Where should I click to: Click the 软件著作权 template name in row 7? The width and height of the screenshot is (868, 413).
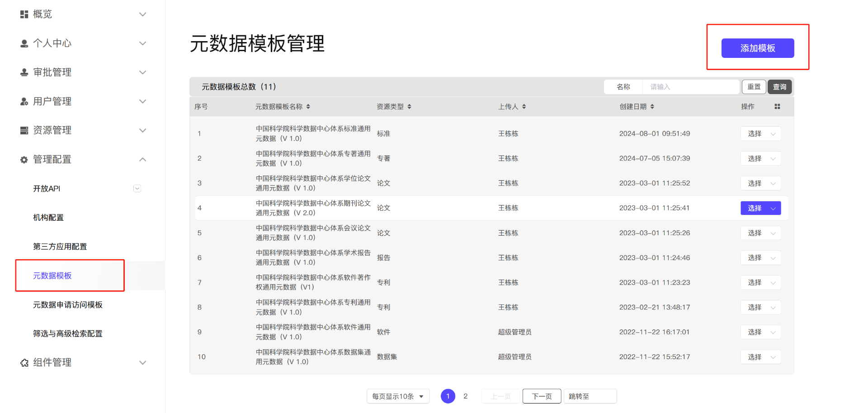(313, 282)
